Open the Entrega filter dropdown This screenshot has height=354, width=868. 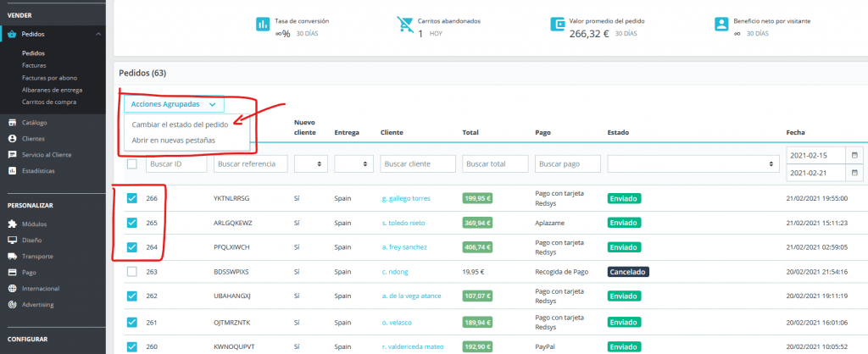(353, 163)
